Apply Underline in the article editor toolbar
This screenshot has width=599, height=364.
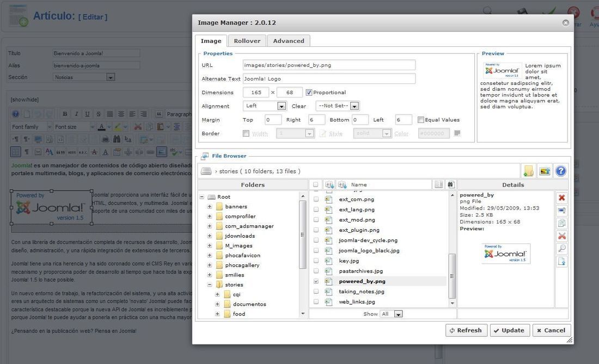[x=88, y=114]
